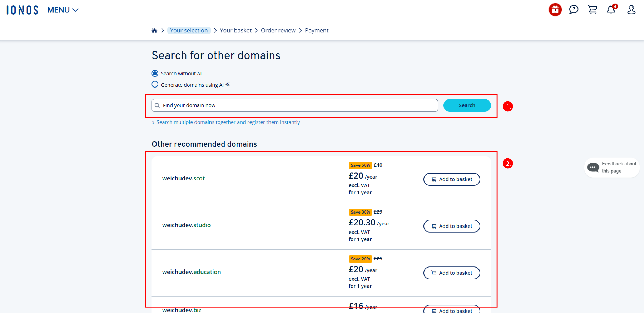Screen dimensions: 644x313
Task: Add weichudev.scot to basket
Action: click(x=452, y=179)
